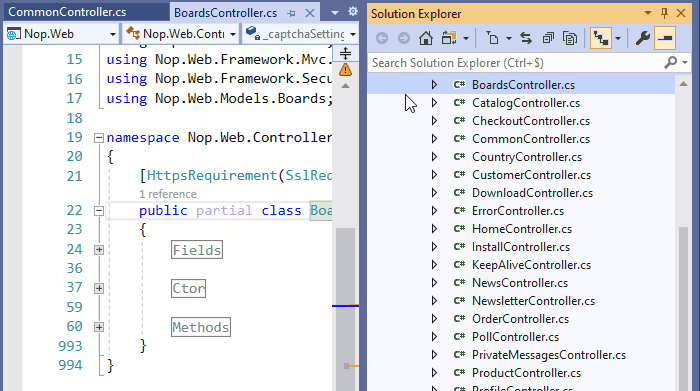
Task: Click the CustomerController.cs C# file icon
Action: (459, 175)
